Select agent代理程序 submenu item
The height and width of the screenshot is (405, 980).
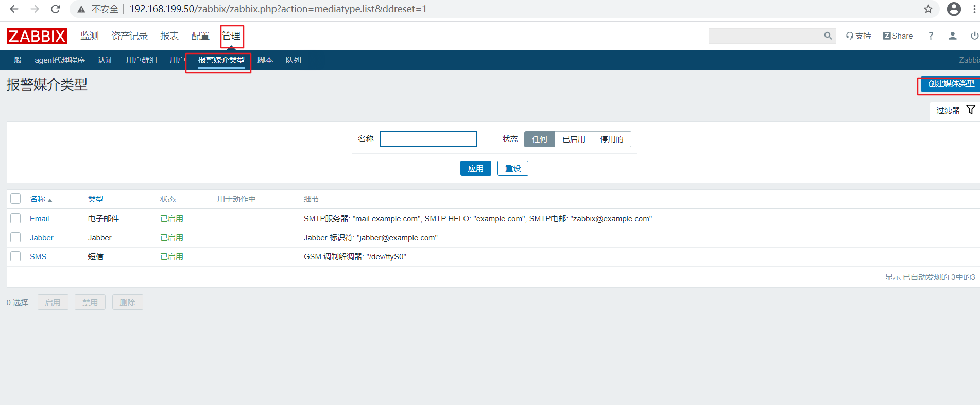point(60,60)
